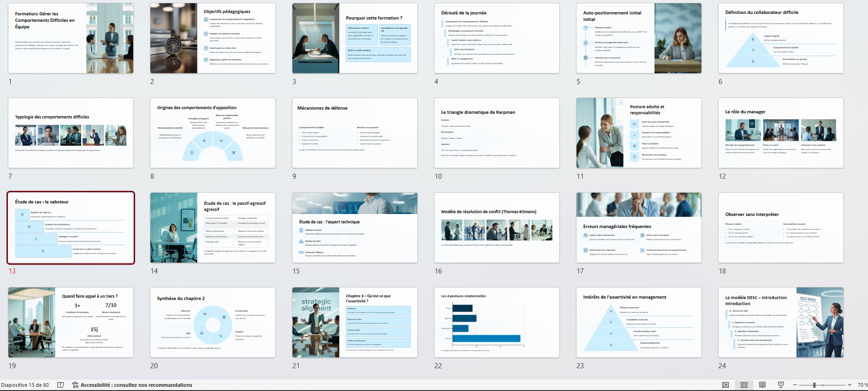The width and height of the screenshot is (868, 391).
Task: Click the Slide Sorter view icon
Action: click(x=744, y=385)
